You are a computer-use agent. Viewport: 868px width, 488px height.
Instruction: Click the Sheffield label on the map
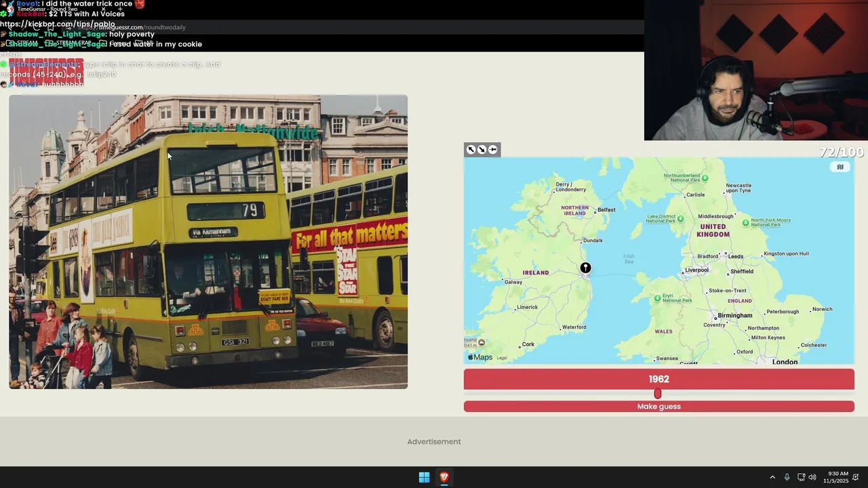[x=742, y=271]
